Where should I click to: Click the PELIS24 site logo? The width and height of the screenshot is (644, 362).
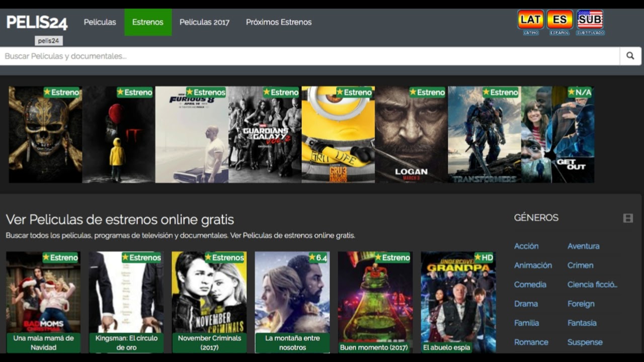coord(37,22)
